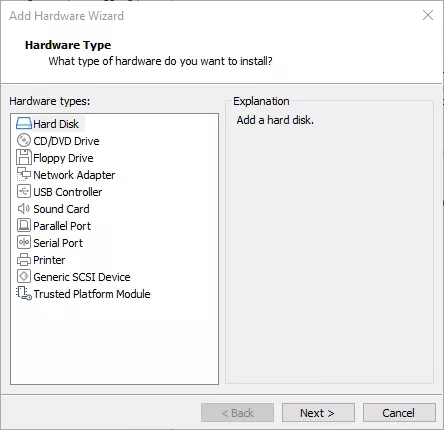Select the CD/DVD Drive label

pos(66,141)
